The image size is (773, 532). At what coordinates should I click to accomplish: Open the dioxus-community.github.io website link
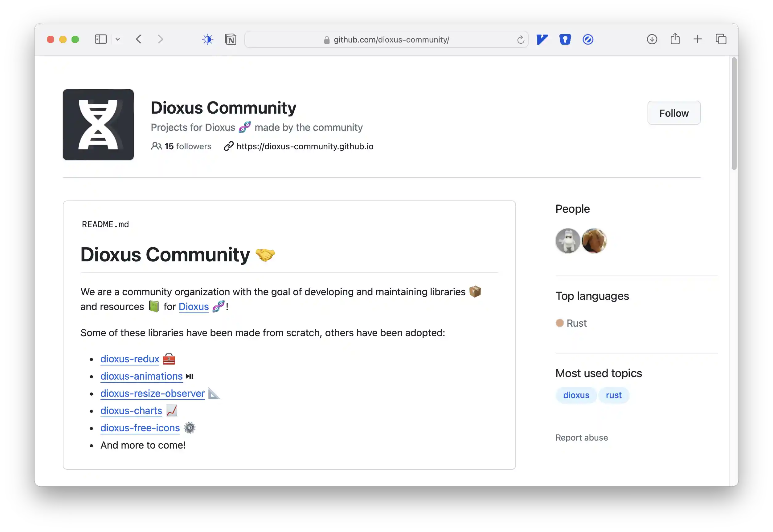click(x=305, y=146)
